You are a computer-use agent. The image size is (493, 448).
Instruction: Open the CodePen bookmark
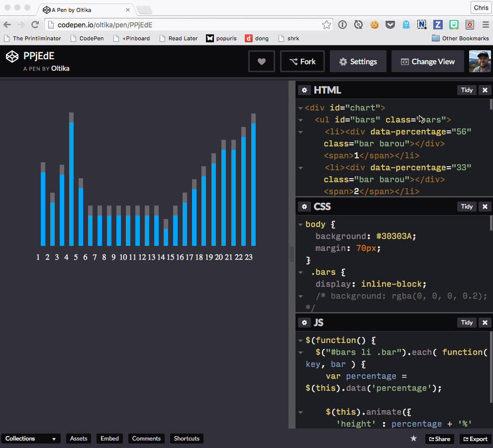click(87, 38)
